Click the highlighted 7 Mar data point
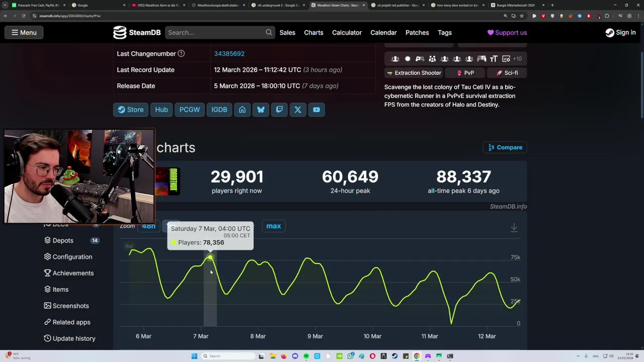This screenshot has height=362, width=644. [210, 258]
